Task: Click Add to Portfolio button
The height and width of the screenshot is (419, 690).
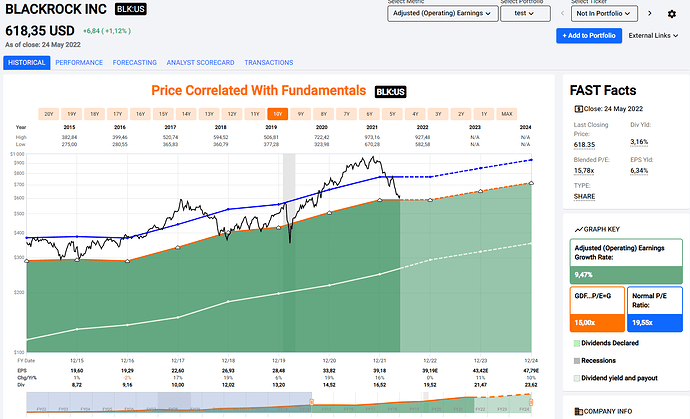Action: click(589, 36)
